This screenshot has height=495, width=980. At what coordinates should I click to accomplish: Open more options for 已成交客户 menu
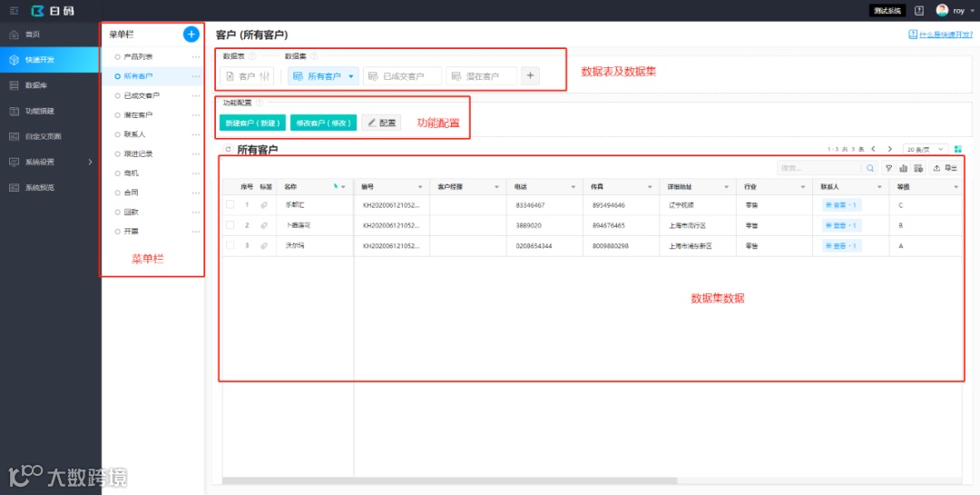[196, 95]
